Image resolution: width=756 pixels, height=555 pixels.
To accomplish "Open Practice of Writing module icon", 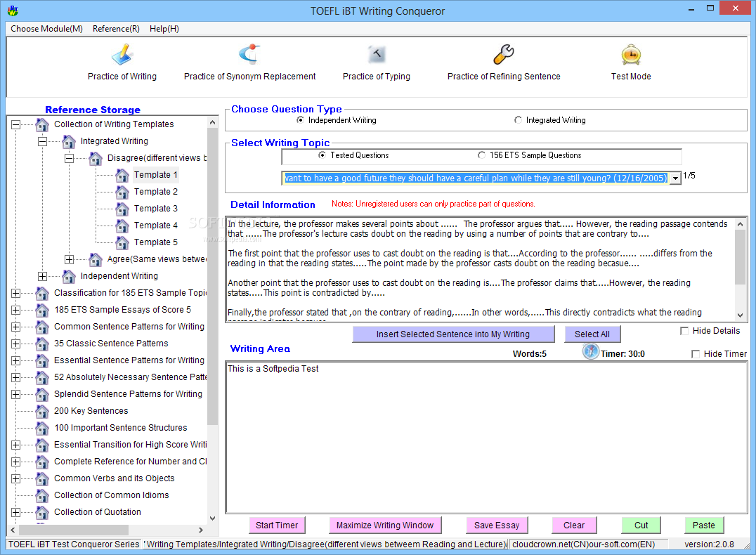I will pyautogui.click(x=122, y=55).
